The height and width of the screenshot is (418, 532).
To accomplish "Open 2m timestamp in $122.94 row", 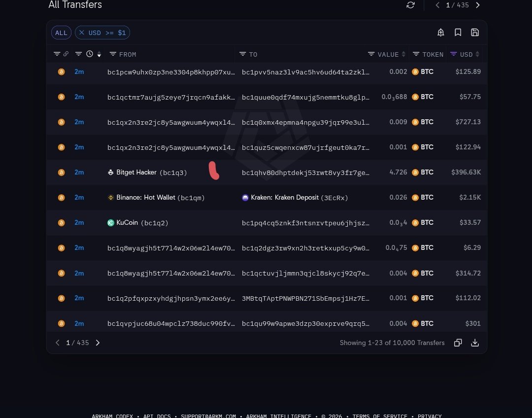I will 79,147.
